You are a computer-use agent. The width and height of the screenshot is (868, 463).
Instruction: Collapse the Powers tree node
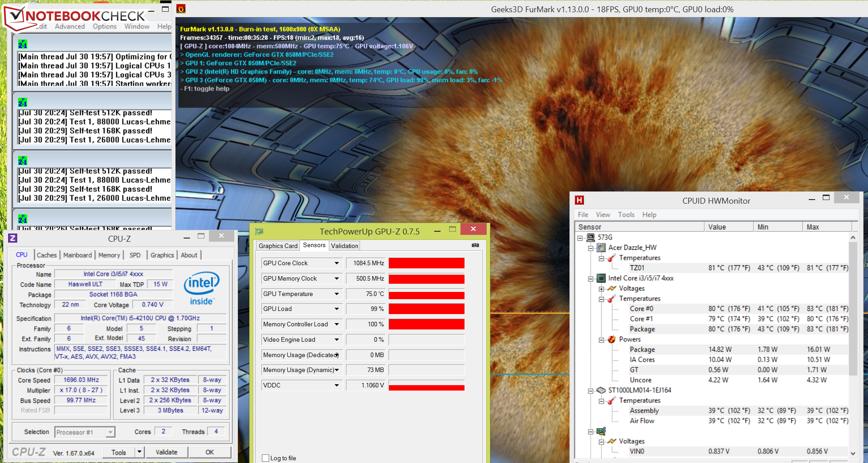point(601,340)
